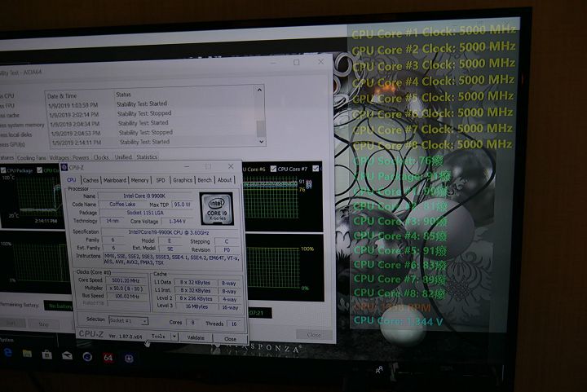The width and height of the screenshot is (587, 392).
Task: Click the Max TDP 95.0 W field
Action: coord(182,205)
